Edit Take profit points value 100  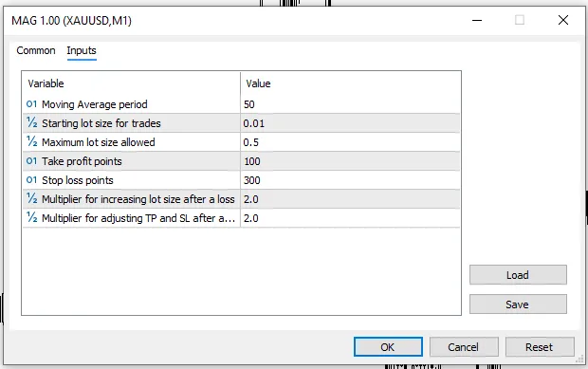click(350, 161)
